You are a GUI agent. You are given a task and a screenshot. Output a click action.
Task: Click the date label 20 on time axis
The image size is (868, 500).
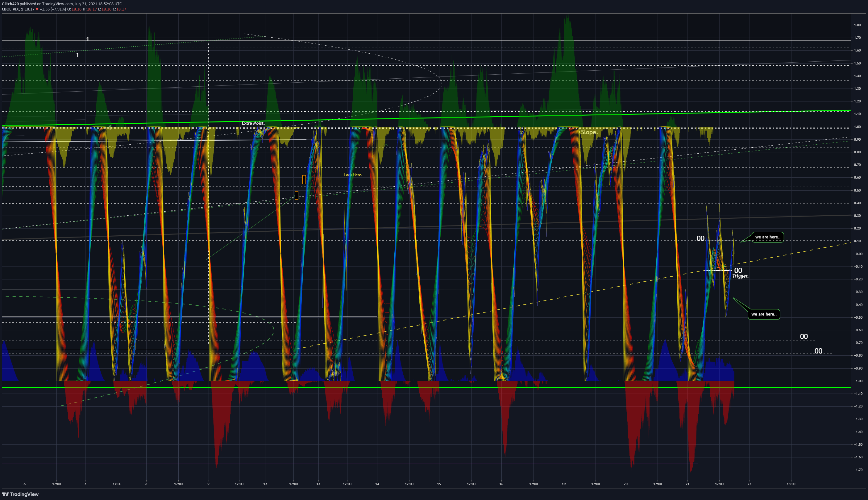tap(625, 484)
